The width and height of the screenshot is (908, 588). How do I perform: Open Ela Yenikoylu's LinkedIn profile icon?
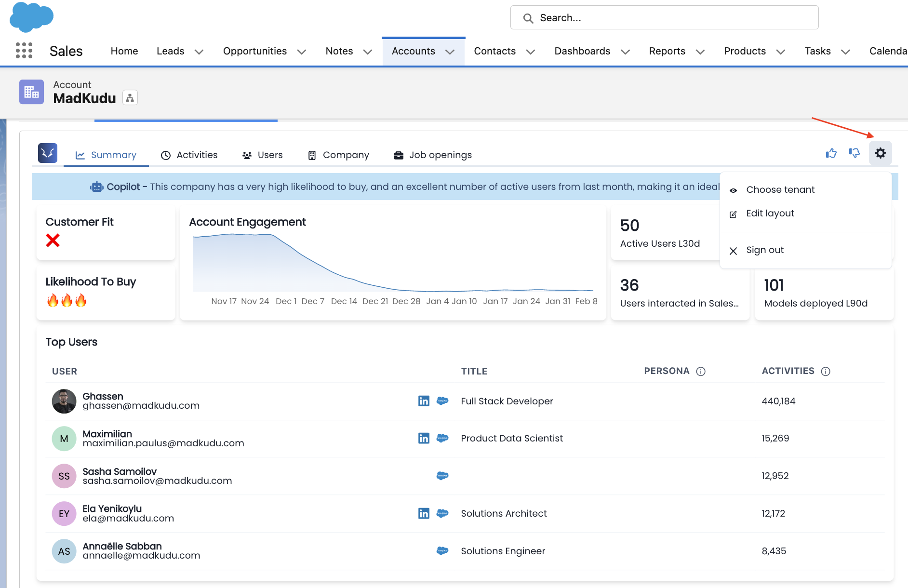click(424, 513)
